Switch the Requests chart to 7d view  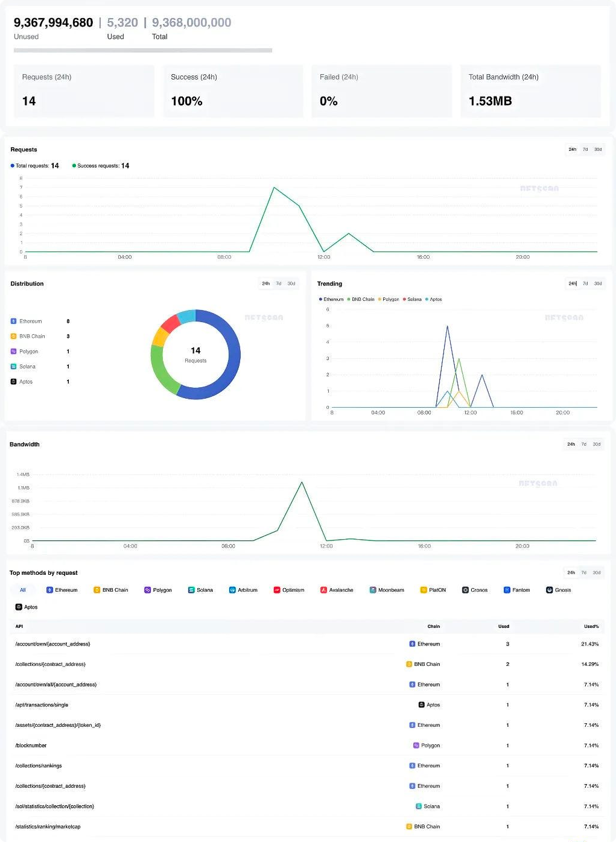(585, 149)
